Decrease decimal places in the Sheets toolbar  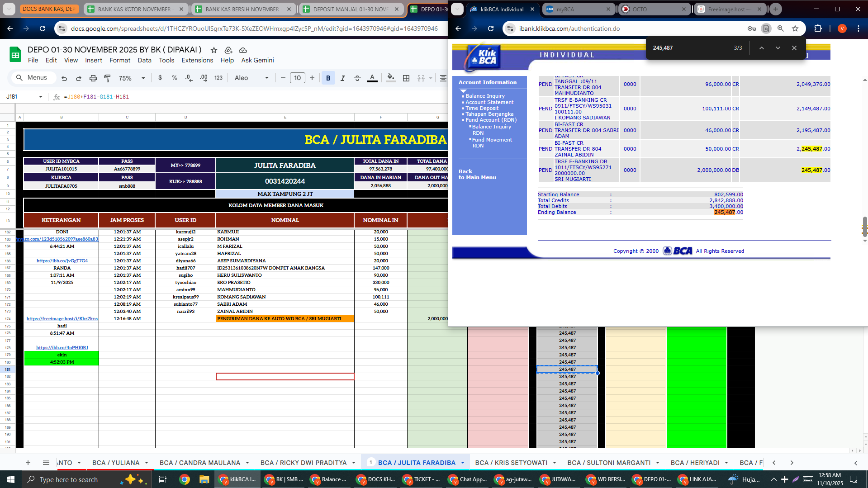(x=189, y=78)
